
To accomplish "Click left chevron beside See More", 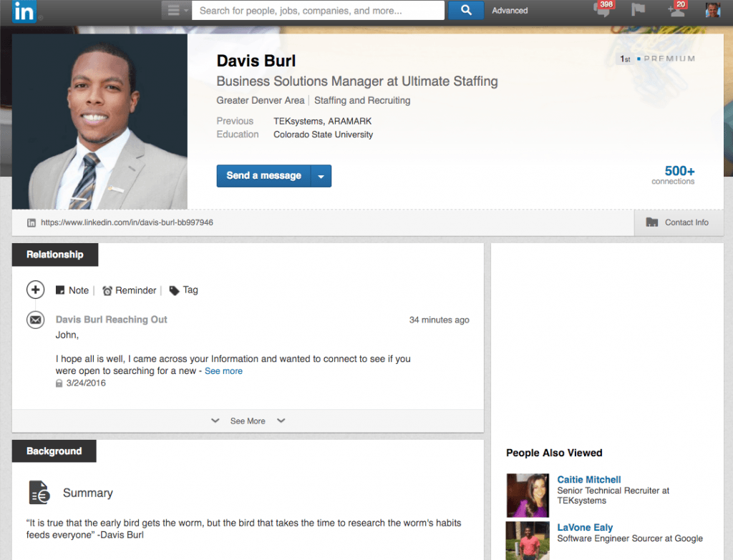I will [215, 421].
